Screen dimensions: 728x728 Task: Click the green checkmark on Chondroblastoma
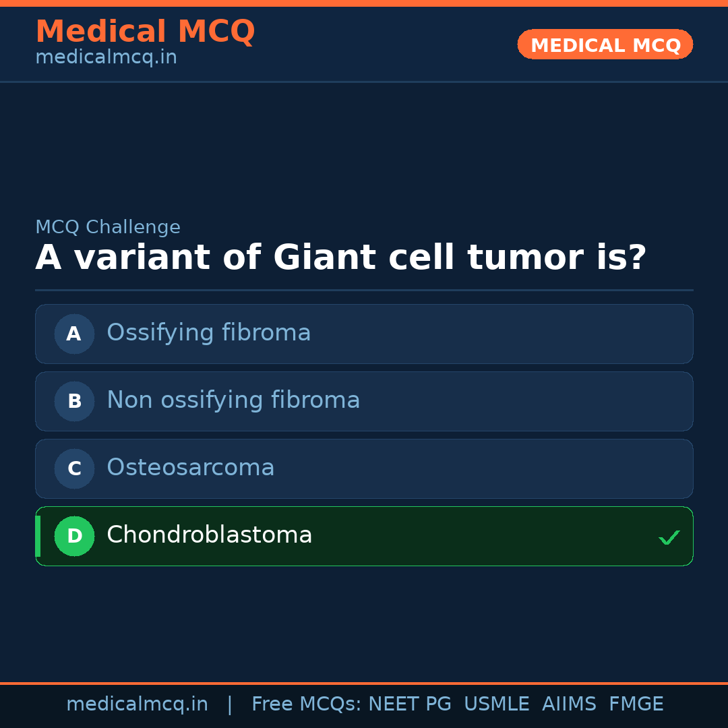coord(669,537)
